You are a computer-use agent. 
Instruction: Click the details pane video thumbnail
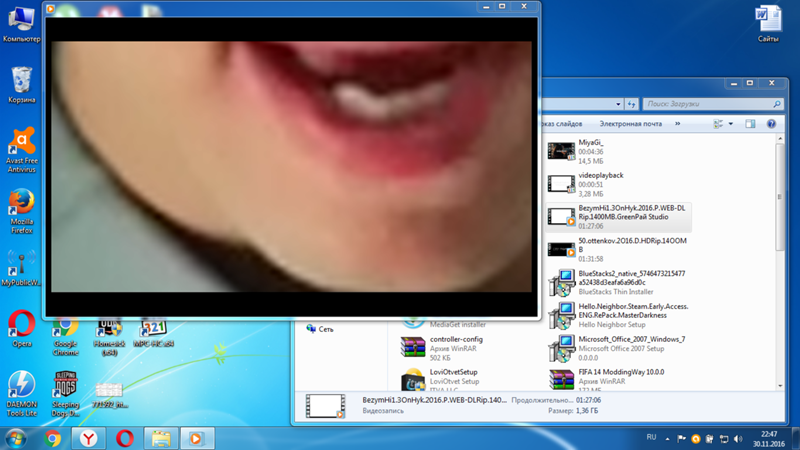[326, 406]
